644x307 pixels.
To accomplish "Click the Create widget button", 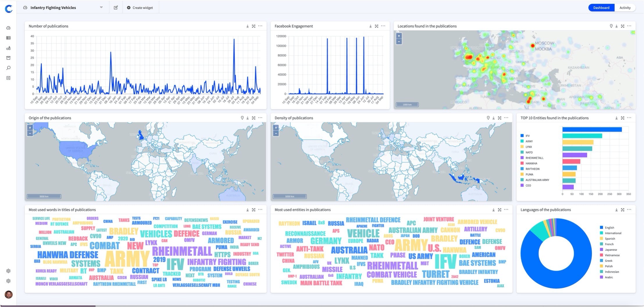I will point(140,8).
